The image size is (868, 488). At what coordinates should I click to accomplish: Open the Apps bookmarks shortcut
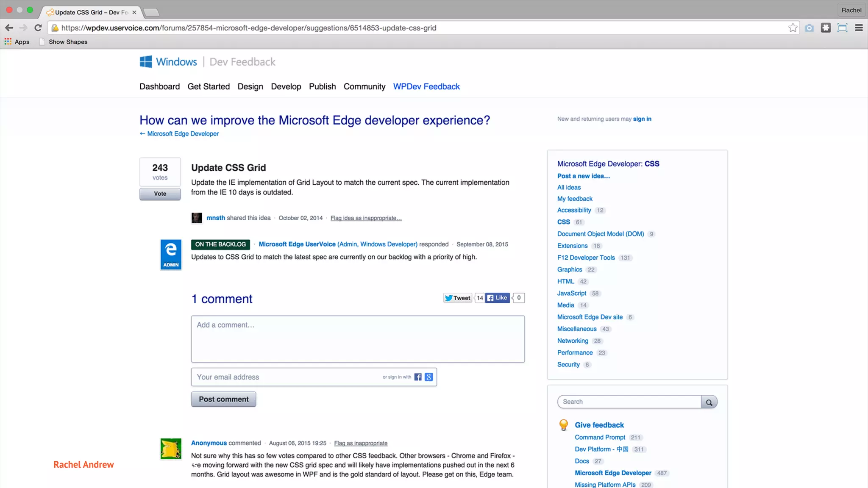point(17,42)
